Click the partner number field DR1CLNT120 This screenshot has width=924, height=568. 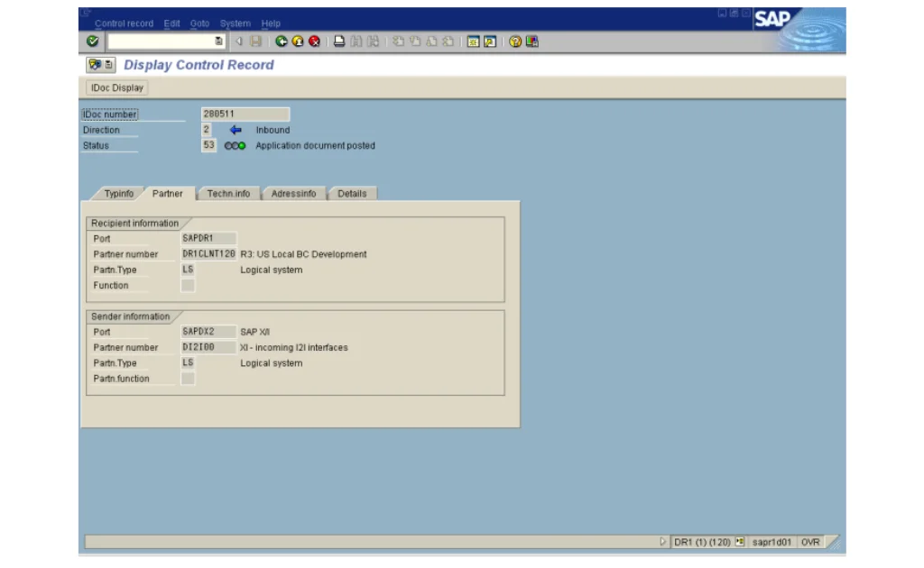[208, 253]
